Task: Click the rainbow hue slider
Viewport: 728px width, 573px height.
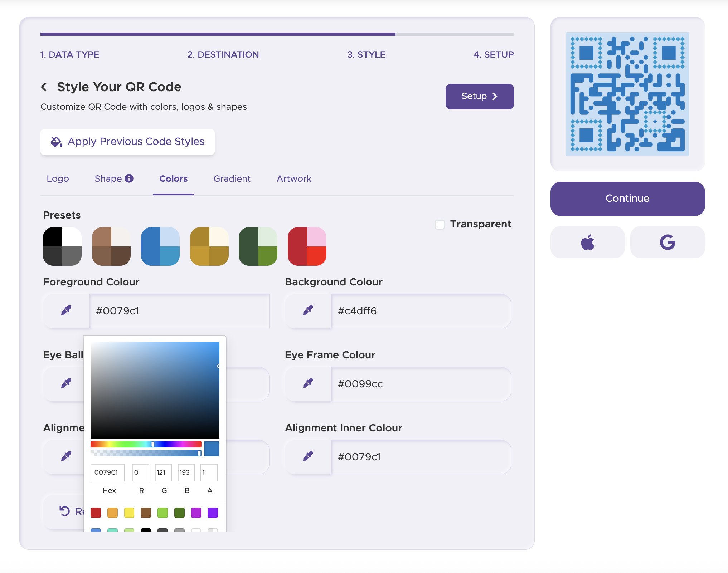Action: coord(146,444)
